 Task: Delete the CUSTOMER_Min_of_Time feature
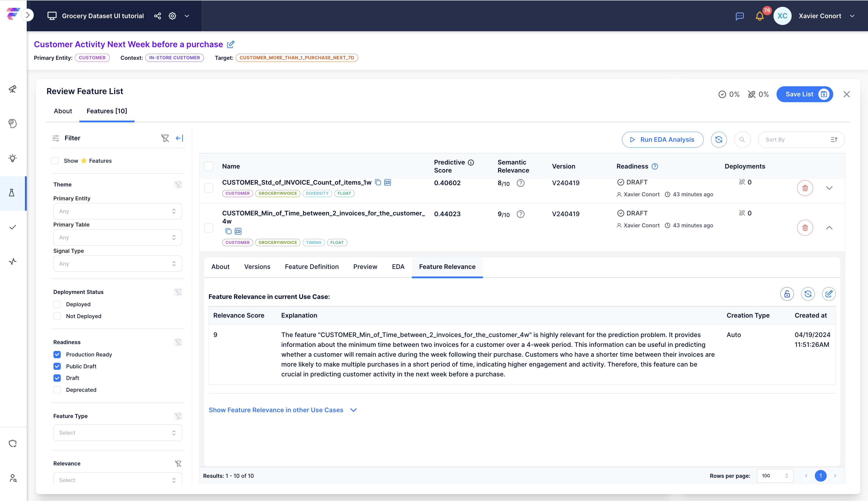(x=805, y=228)
